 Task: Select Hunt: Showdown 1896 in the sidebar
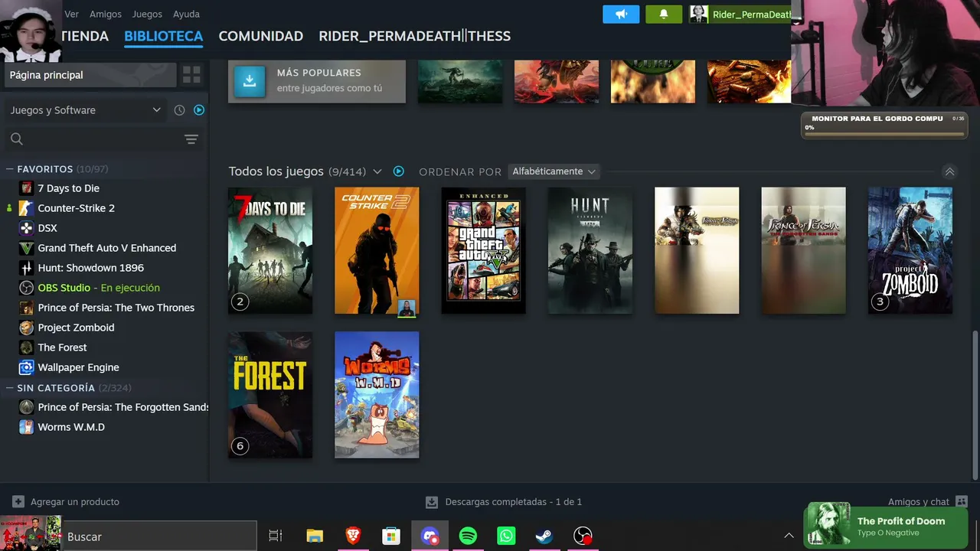pyautogui.click(x=91, y=268)
